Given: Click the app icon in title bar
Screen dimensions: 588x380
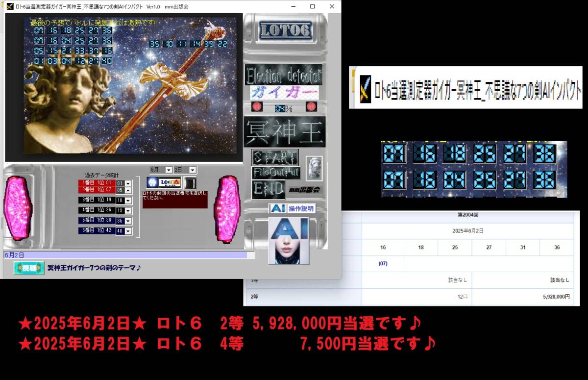Looking at the screenshot, I should (x=9, y=6).
